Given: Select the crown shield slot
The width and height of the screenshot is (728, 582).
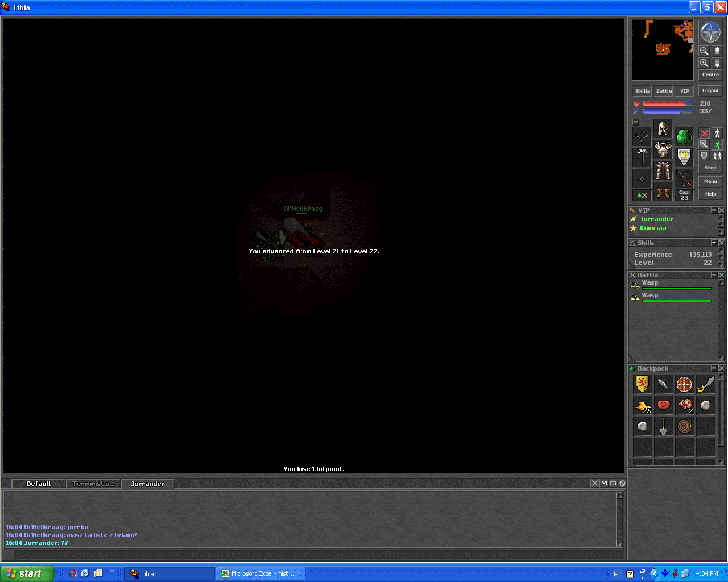Looking at the screenshot, I should [x=684, y=157].
